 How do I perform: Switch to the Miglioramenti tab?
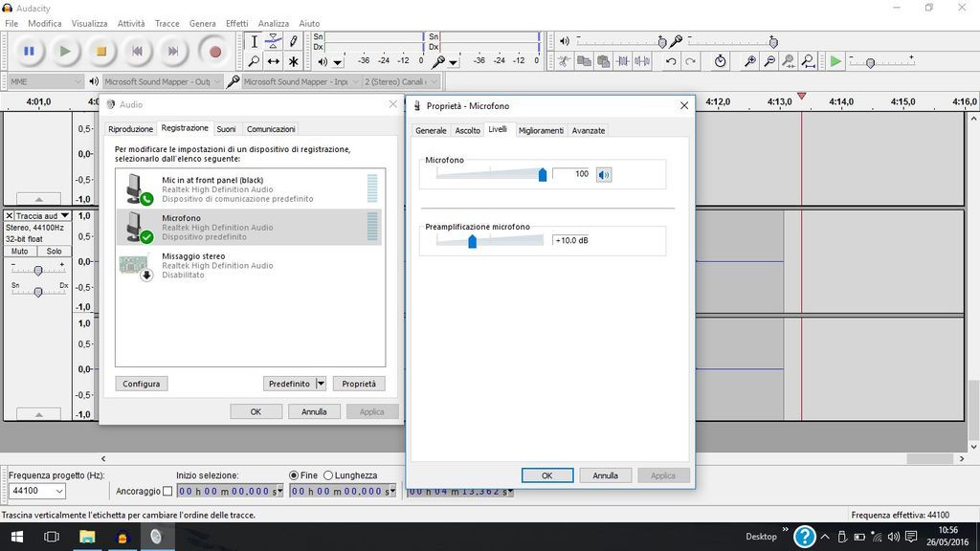click(541, 130)
